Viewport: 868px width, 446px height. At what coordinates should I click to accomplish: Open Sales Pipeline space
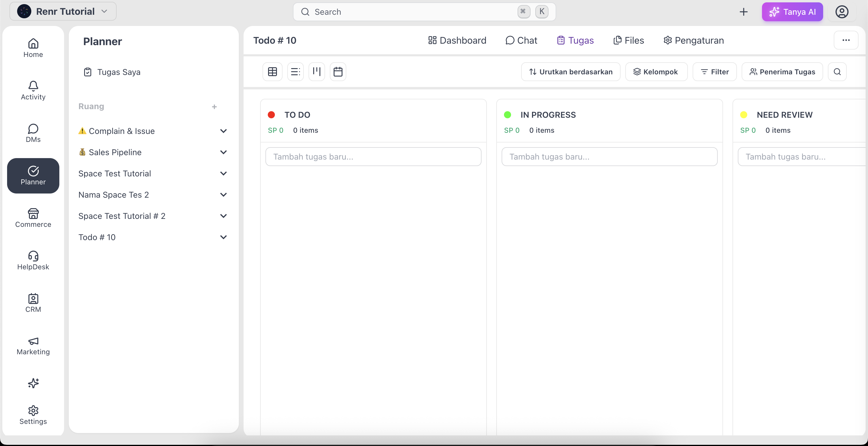(110, 152)
